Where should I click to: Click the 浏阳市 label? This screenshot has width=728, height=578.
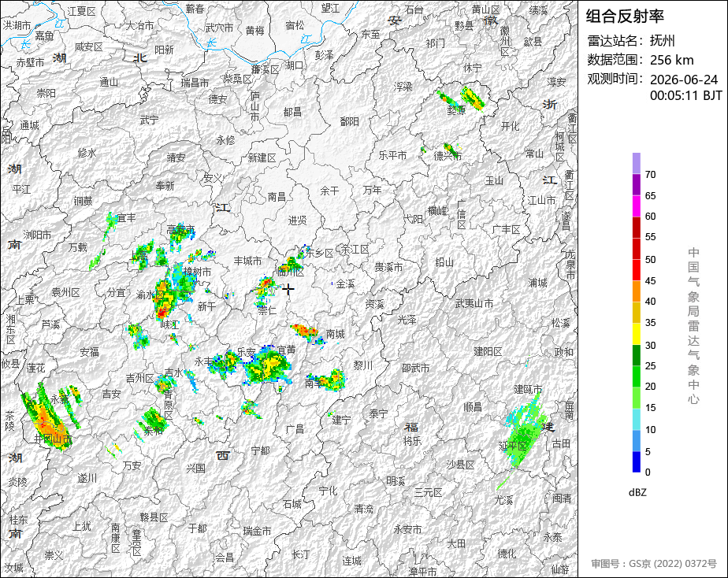point(37,235)
